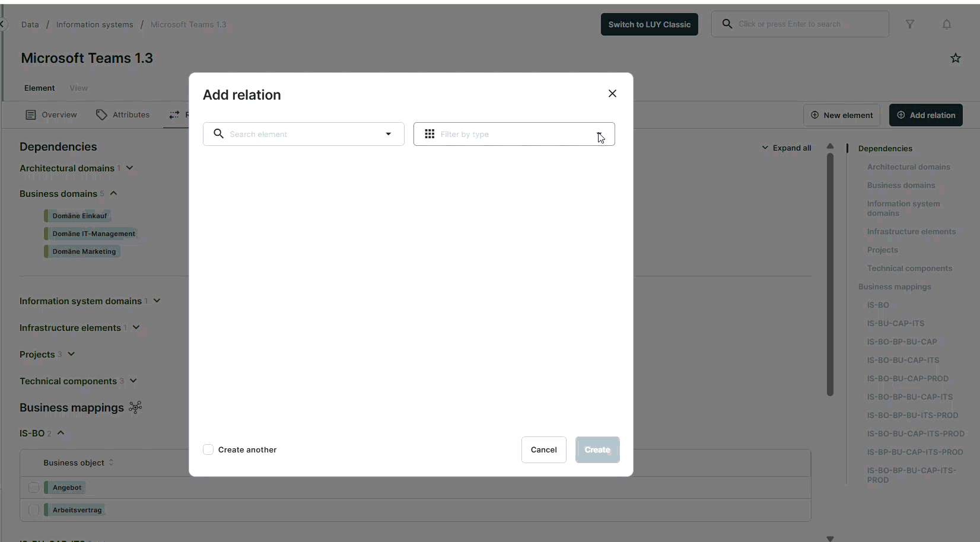This screenshot has width=980, height=542.
Task: Open Domäne Einkauf element
Action: tap(78, 216)
